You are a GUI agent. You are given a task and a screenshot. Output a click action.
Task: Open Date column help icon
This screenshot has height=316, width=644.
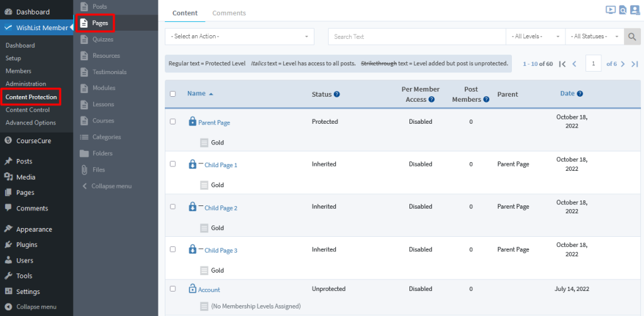(x=580, y=94)
